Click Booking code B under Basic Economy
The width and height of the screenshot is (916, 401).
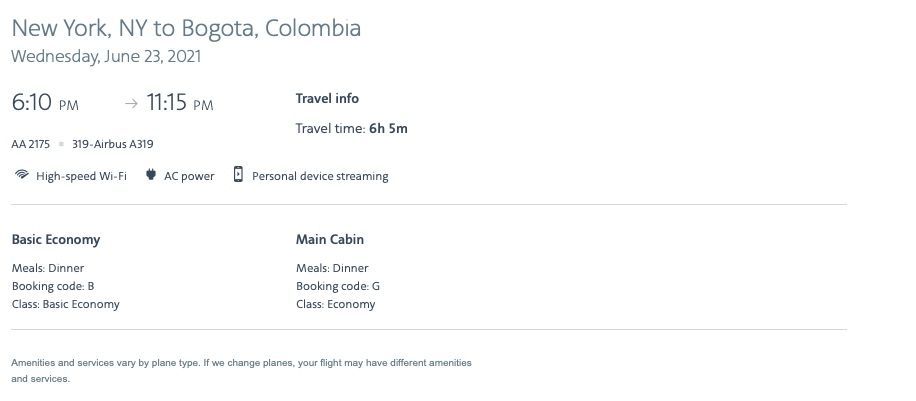(53, 286)
